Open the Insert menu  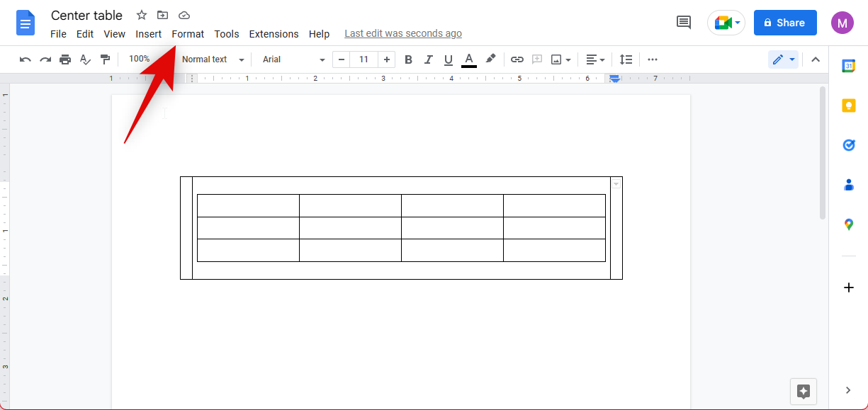149,34
